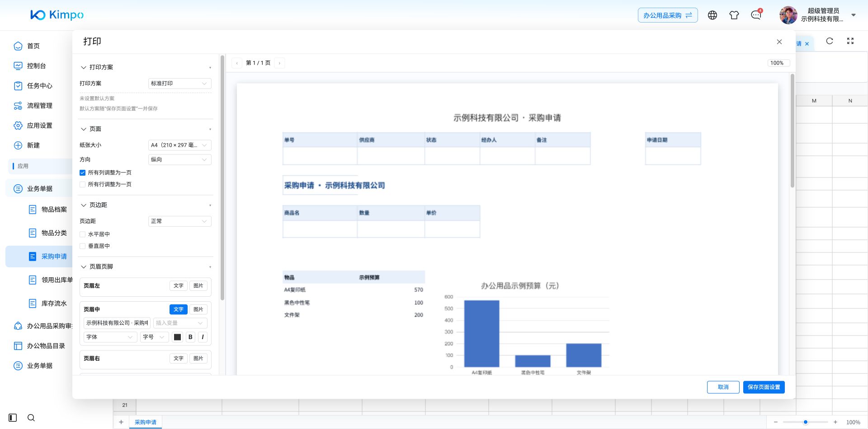Open the search magnifier icon

(31, 418)
